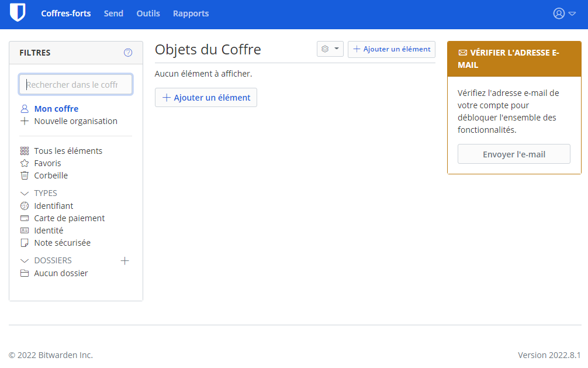Image resolution: width=588 pixels, height=368 pixels.
Task: Filter by Identité type
Action: (x=49, y=231)
